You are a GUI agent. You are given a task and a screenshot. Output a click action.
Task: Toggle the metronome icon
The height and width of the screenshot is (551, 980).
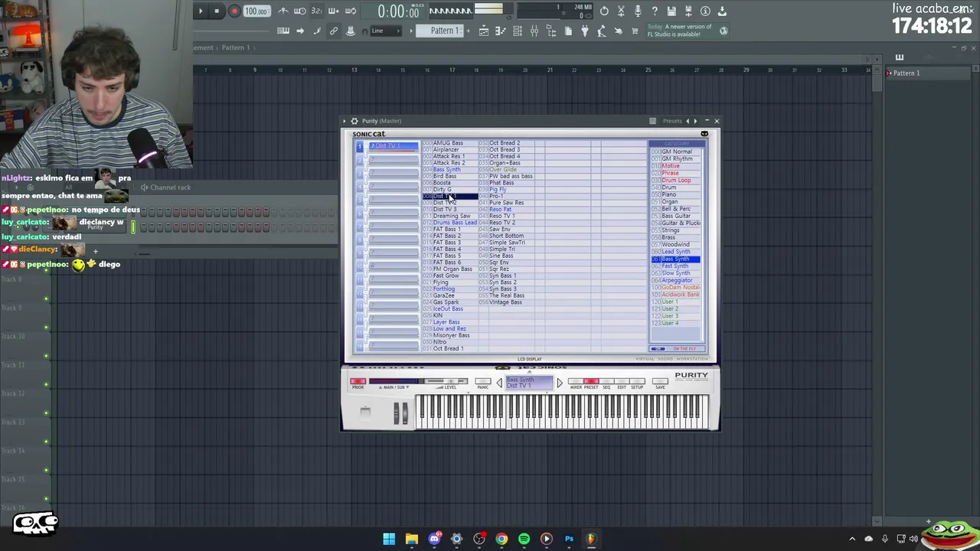coord(283,11)
